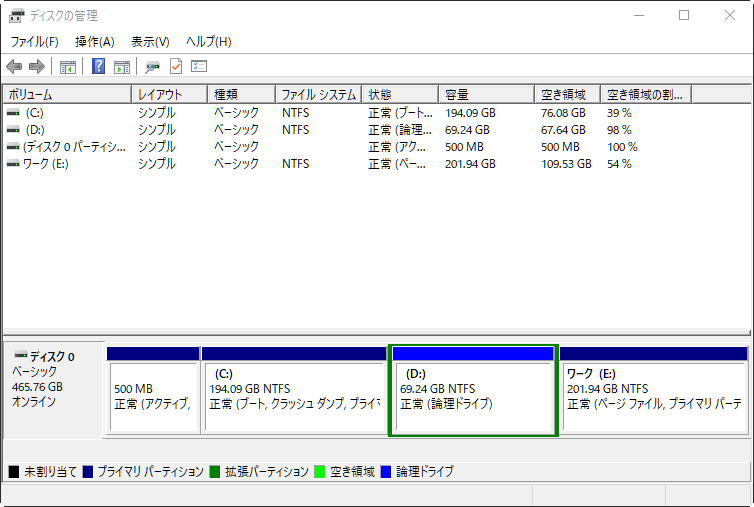Click the disk icon next to ディスク 0
This screenshot has height=507, width=754.
(x=21, y=355)
